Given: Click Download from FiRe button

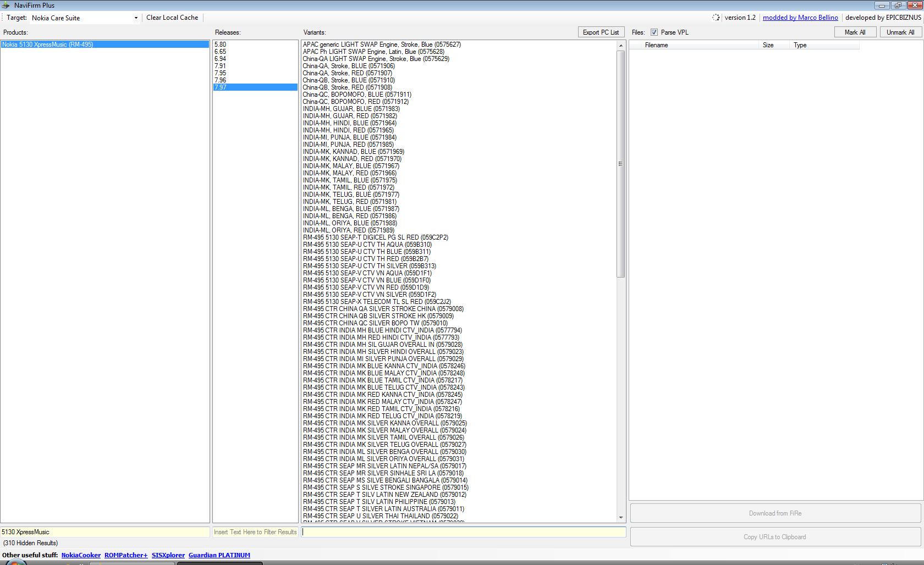Looking at the screenshot, I should tap(775, 513).
